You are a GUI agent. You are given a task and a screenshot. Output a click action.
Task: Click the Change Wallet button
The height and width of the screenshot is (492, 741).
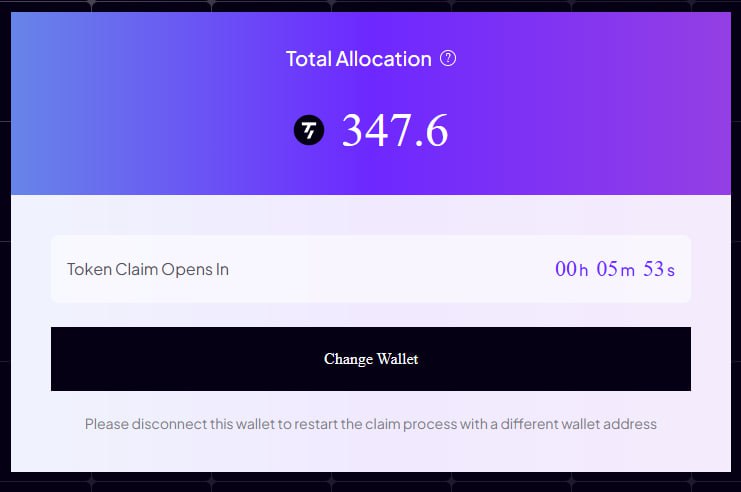click(x=370, y=359)
